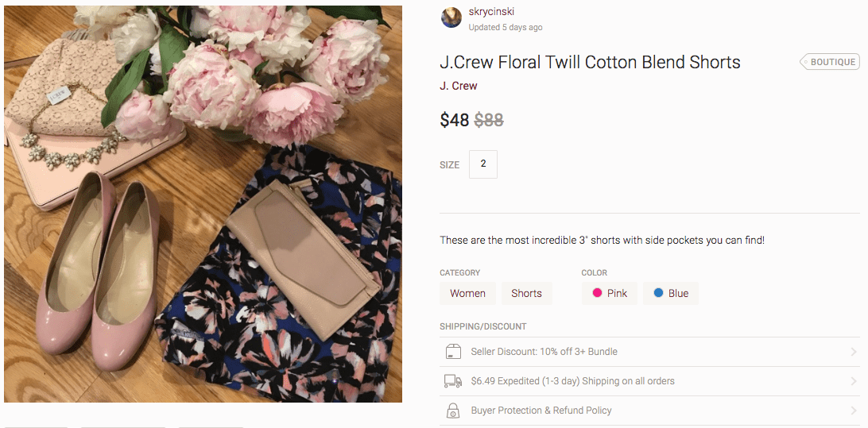The image size is (868, 428).
Task: Click the seller discount bundle box icon
Action: coord(453,352)
